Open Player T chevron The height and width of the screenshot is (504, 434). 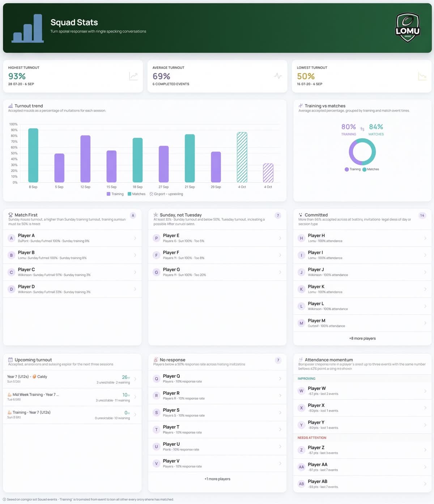(x=280, y=430)
